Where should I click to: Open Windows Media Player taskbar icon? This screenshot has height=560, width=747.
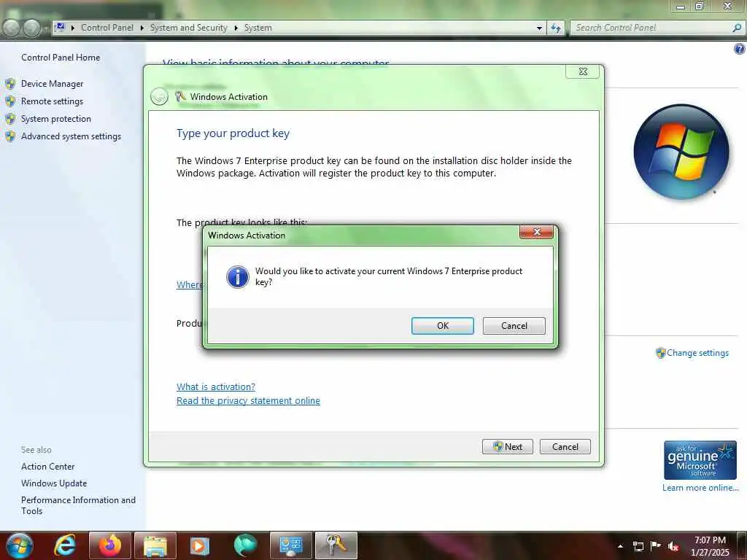pos(200,545)
